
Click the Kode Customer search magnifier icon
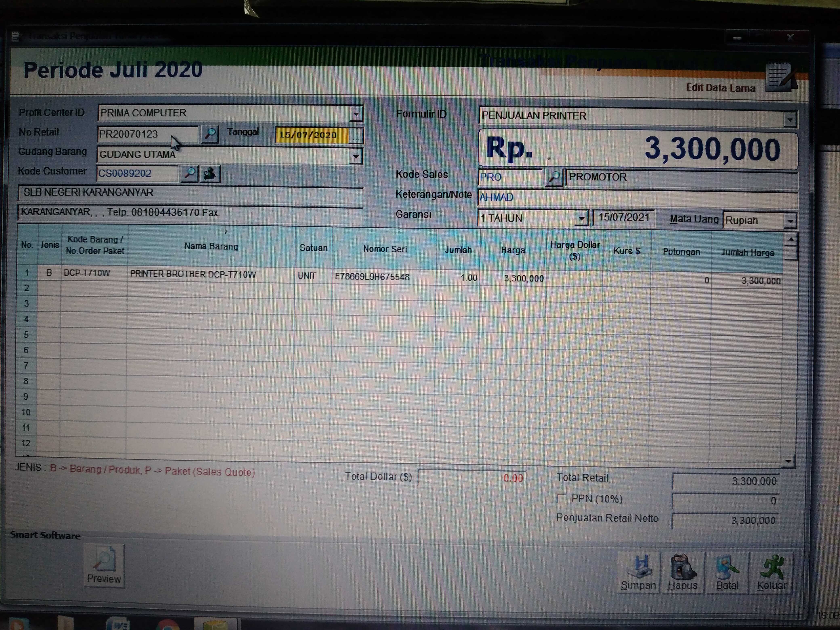point(189,173)
